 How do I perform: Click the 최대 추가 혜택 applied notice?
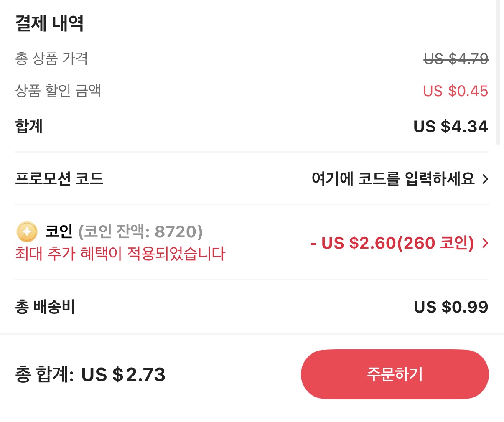pyautogui.click(x=120, y=254)
